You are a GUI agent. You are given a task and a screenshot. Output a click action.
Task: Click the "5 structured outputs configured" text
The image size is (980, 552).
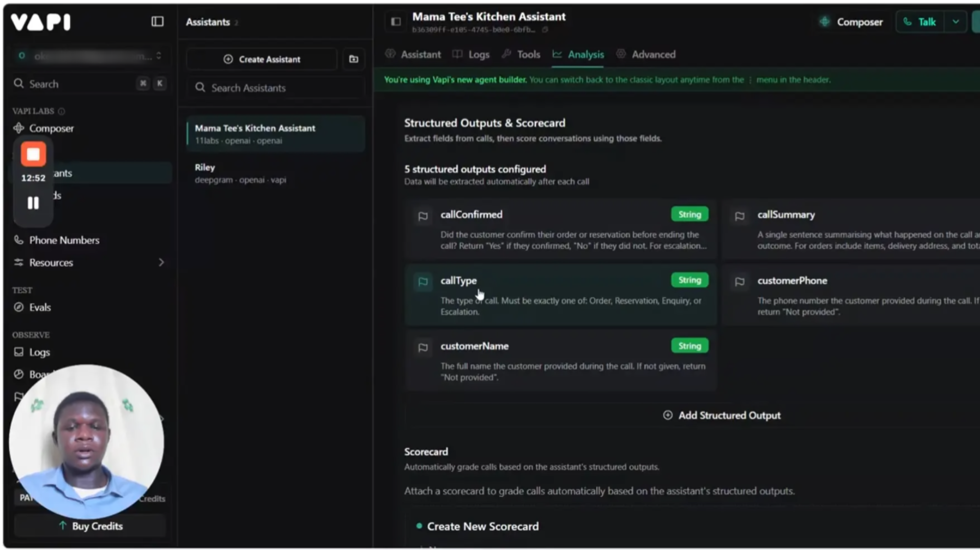coord(475,169)
